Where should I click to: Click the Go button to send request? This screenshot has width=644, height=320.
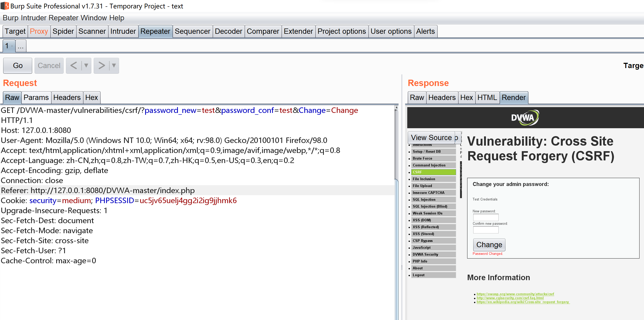point(18,65)
